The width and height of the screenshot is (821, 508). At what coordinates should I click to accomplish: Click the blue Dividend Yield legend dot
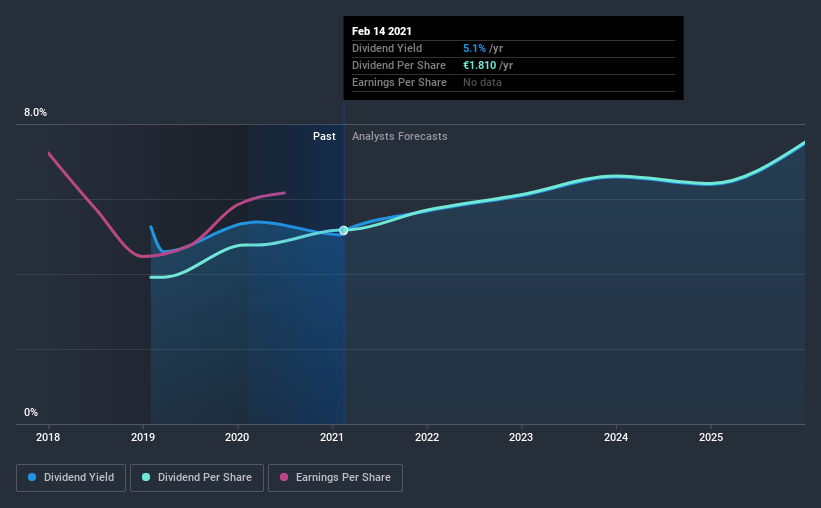pos(32,477)
